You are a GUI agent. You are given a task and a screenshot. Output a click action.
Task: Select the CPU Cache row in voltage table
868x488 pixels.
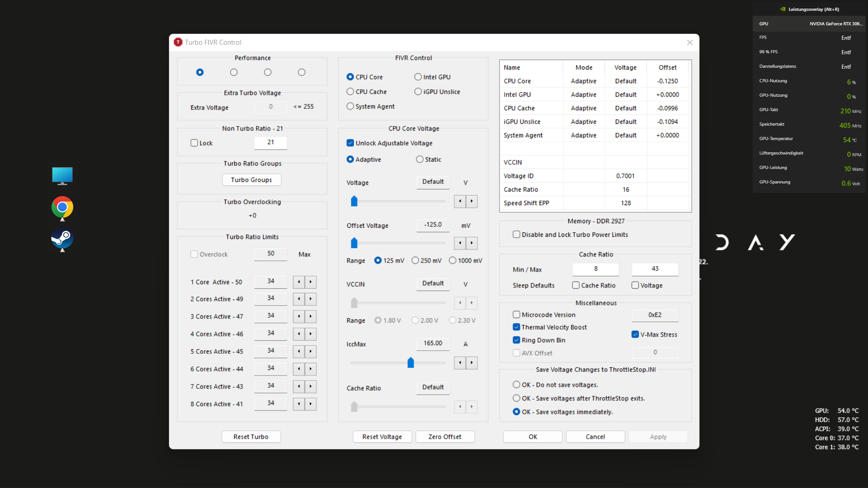[519, 108]
